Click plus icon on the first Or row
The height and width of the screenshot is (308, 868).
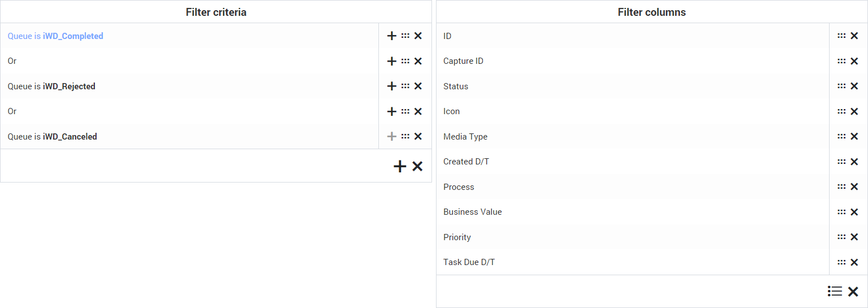[x=391, y=61]
